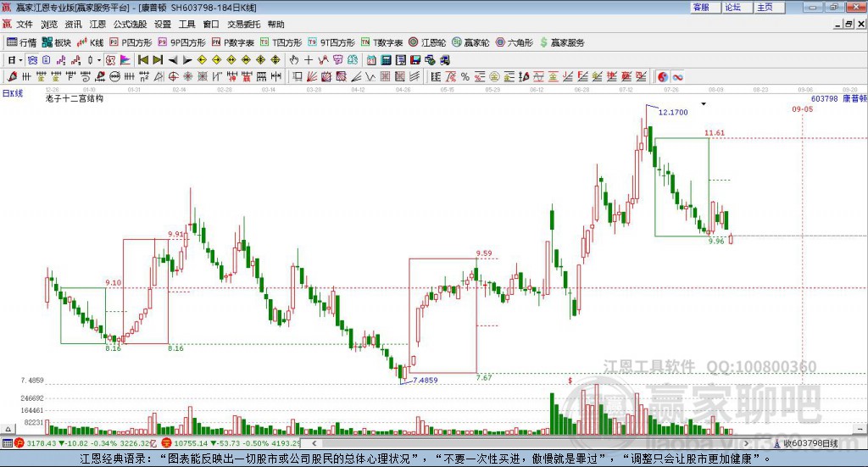Screen dimensions: 868x467
Task: Open the 9P四方形 tool
Action: [x=182, y=42]
